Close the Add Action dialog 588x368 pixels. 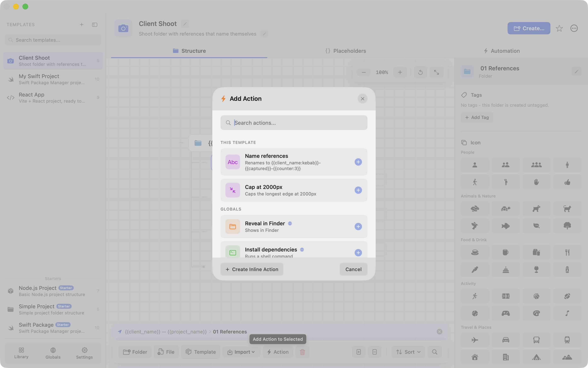(x=362, y=99)
